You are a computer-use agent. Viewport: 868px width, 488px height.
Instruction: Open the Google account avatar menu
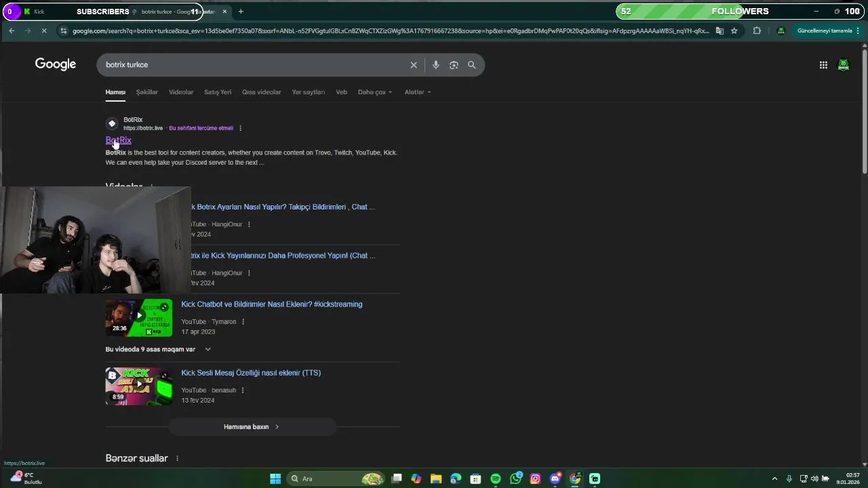point(844,65)
